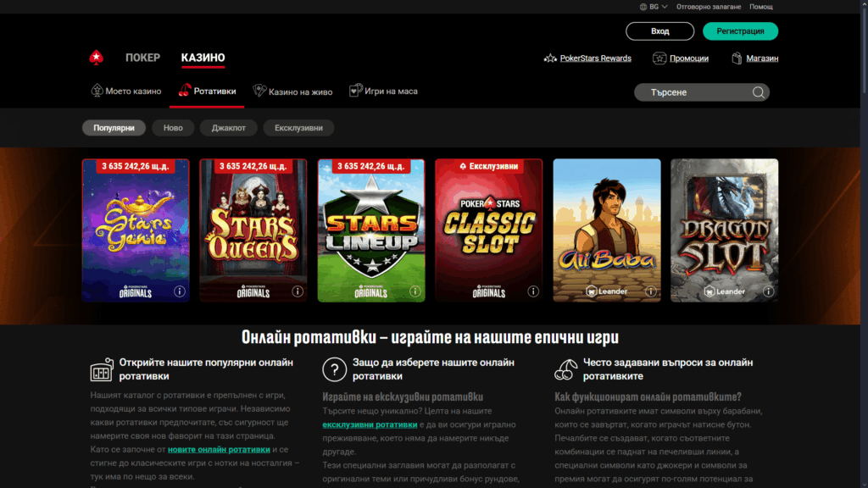Switch to the ПОКЕР tab
The height and width of the screenshot is (488, 868).
pyautogui.click(x=143, y=58)
